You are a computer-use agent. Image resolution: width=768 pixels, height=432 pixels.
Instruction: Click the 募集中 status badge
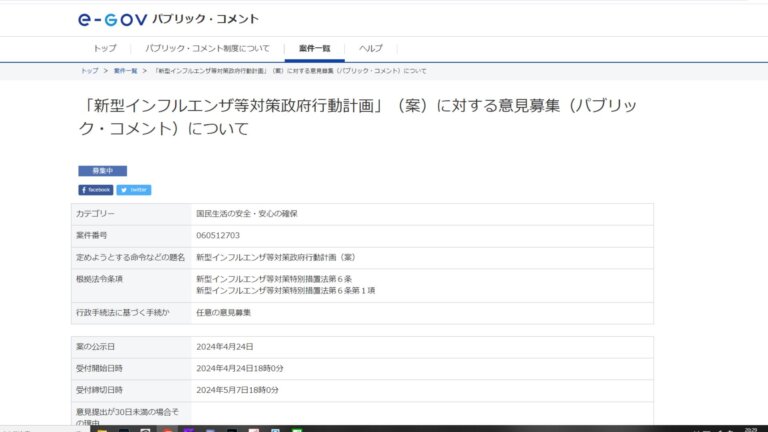pyautogui.click(x=102, y=171)
